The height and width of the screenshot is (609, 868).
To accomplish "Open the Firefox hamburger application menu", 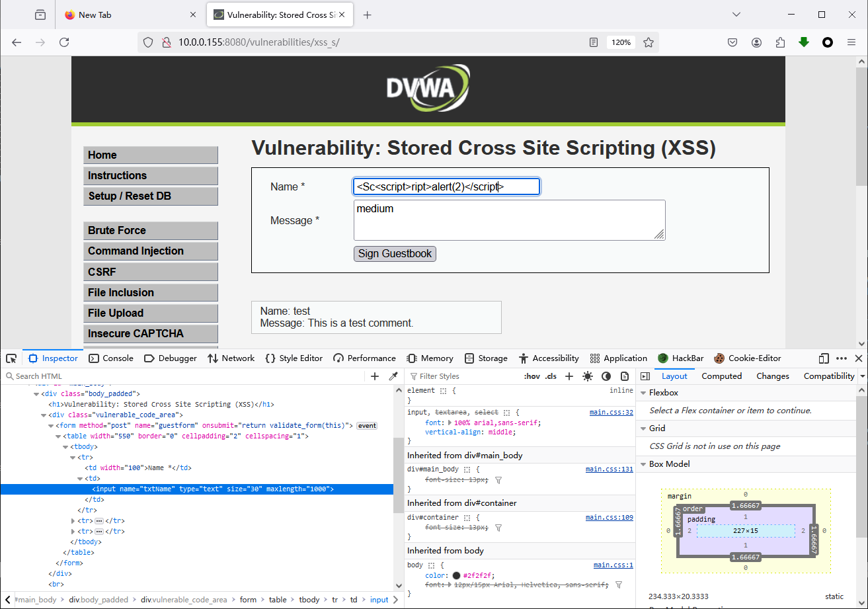I will coord(851,42).
